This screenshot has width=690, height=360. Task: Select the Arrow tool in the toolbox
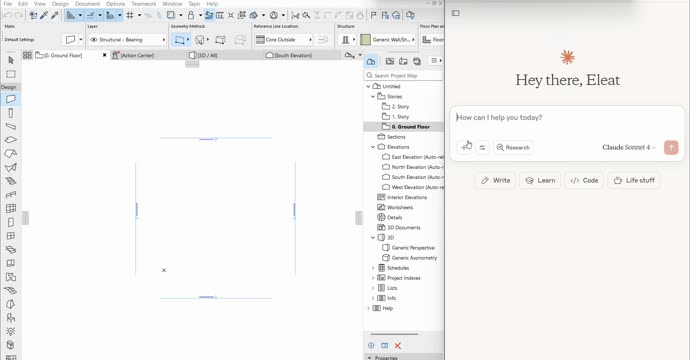[x=11, y=60]
